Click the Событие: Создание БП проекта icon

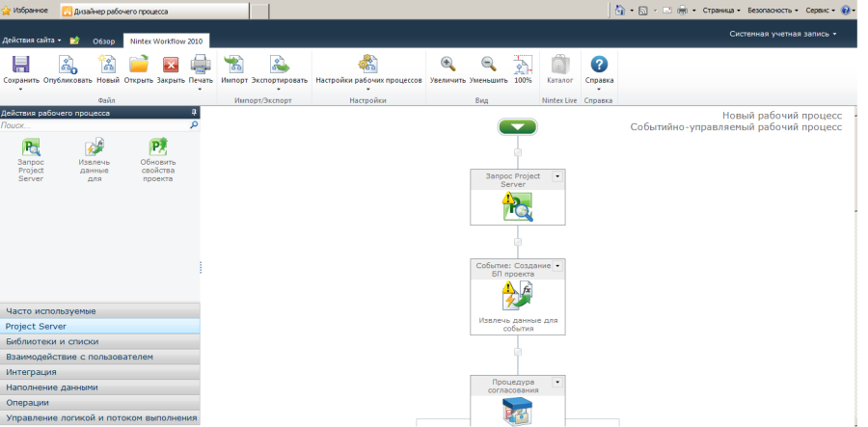pos(518,296)
